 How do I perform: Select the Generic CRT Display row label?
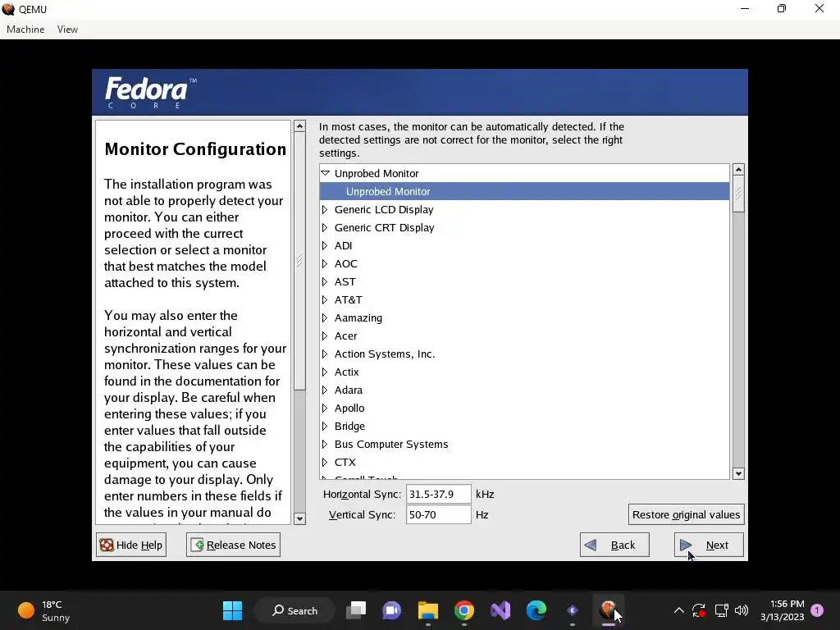click(384, 228)
